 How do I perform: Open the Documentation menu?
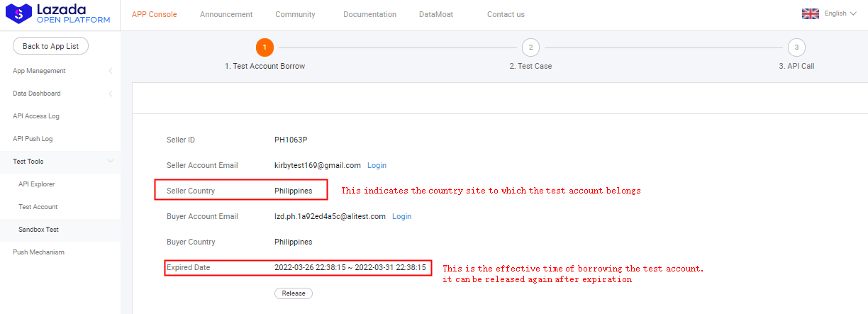[x=369, y=14]
